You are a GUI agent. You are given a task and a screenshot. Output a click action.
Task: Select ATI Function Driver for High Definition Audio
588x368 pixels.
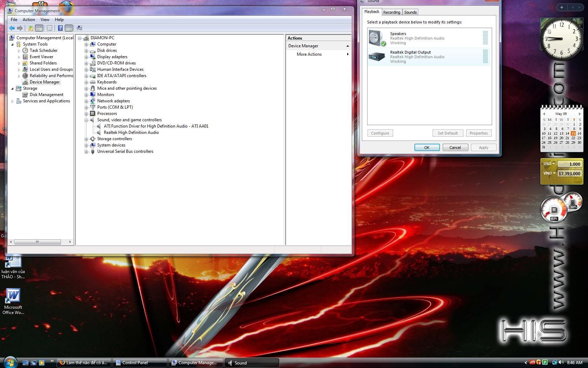(x=156, y=126)
